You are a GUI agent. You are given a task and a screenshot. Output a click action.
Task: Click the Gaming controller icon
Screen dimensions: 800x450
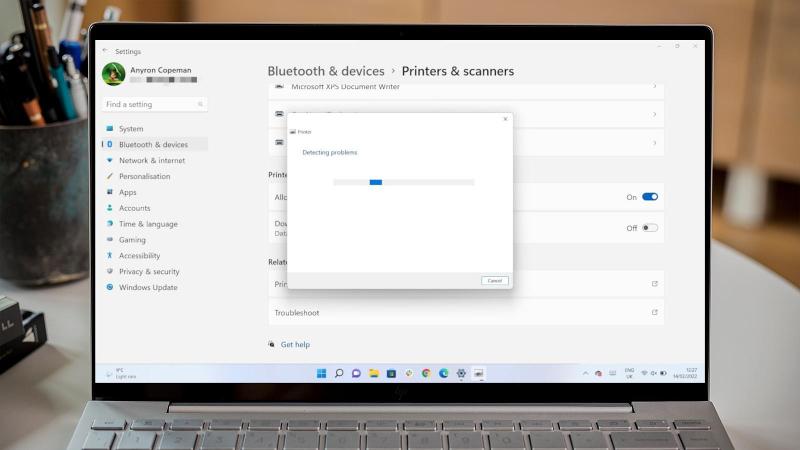click(110, 239)
